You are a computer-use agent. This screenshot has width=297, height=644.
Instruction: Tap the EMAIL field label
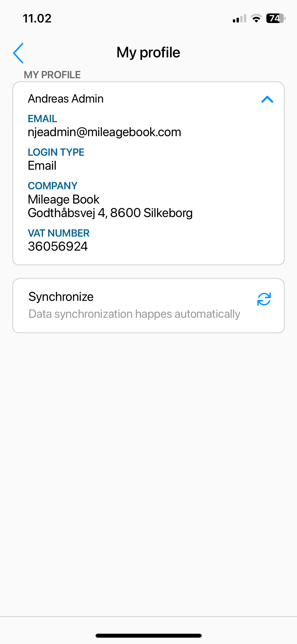point(43,119)
